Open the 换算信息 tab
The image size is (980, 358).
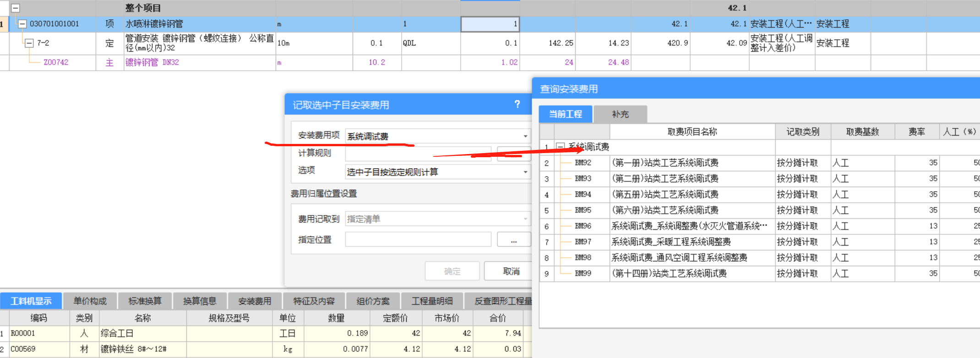[200, 301]
